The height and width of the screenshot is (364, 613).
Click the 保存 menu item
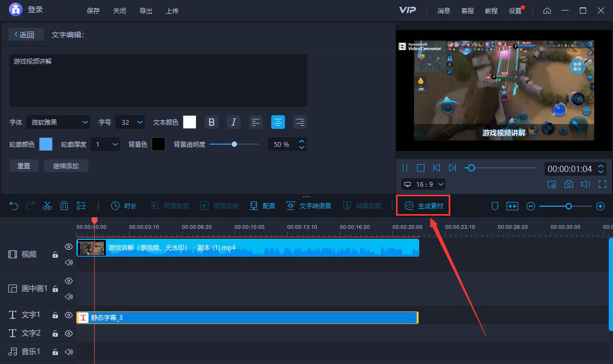coord(93,11)
